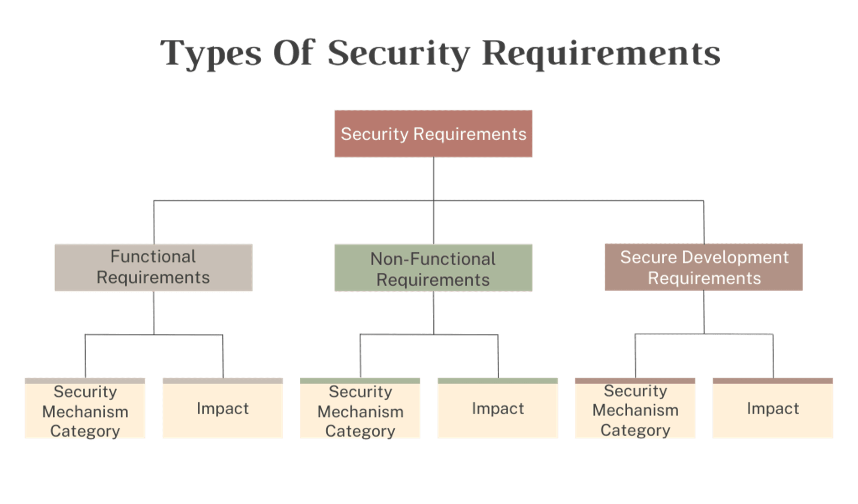Select the top-level diagram background area
Screen dimensions: 858x504
pos(429,252)
